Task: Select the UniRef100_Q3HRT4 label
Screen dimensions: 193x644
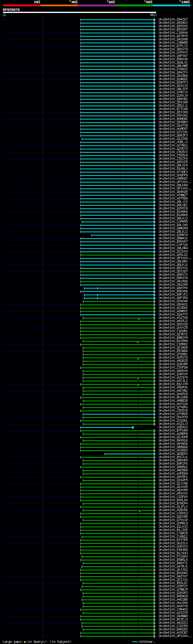Action: [x=173, y=235]
